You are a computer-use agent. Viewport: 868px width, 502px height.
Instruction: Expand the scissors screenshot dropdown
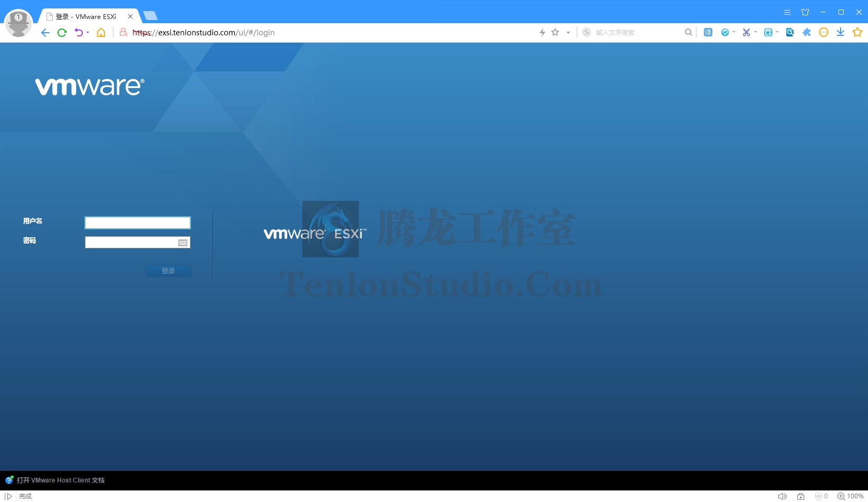click(x=756, y=33)
